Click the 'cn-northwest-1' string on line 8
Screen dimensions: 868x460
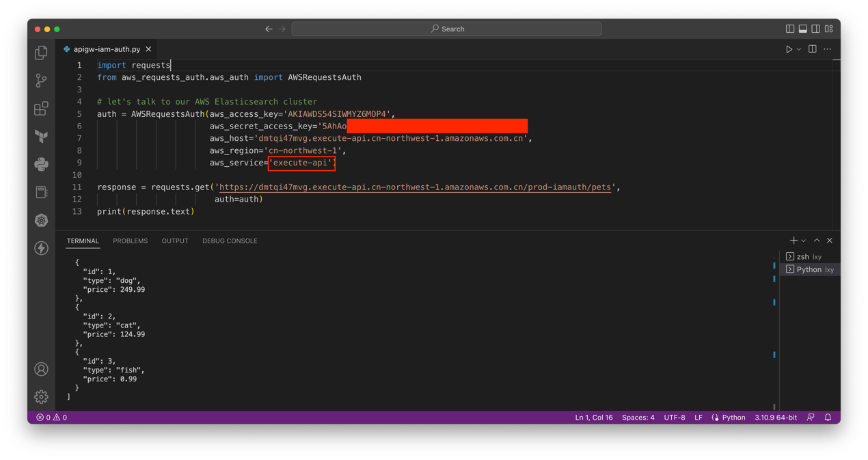pos(303,150)
